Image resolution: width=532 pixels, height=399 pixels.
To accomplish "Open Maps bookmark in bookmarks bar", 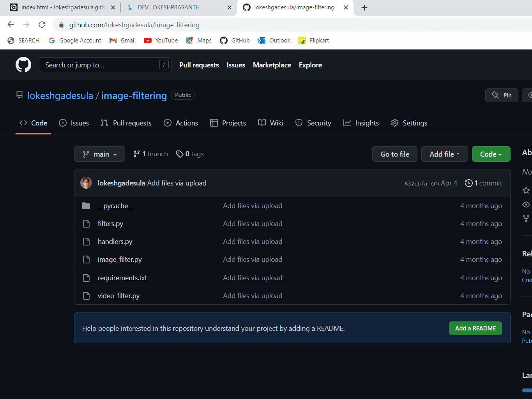I will pyautogui.click(x=199, y=41).
